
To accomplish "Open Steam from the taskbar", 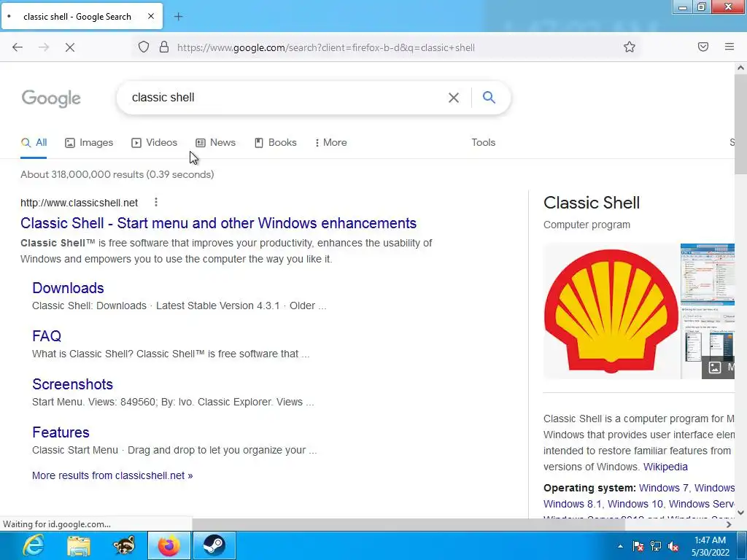I will coord(214,545).
